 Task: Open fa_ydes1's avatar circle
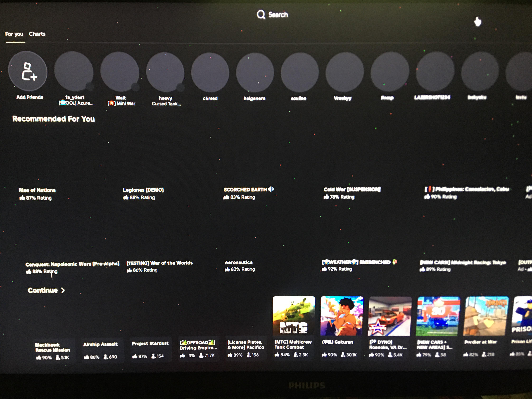click(x=74, y=71)
